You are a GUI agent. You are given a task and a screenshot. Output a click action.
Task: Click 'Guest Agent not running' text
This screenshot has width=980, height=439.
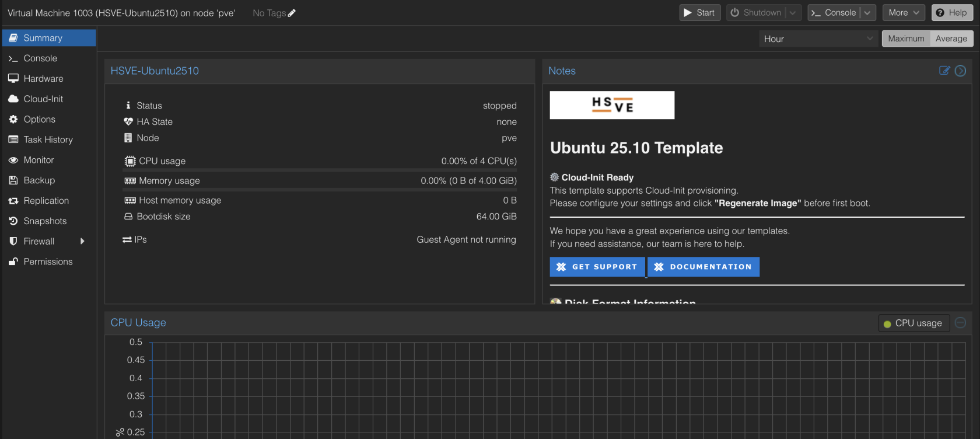[466, 239]
